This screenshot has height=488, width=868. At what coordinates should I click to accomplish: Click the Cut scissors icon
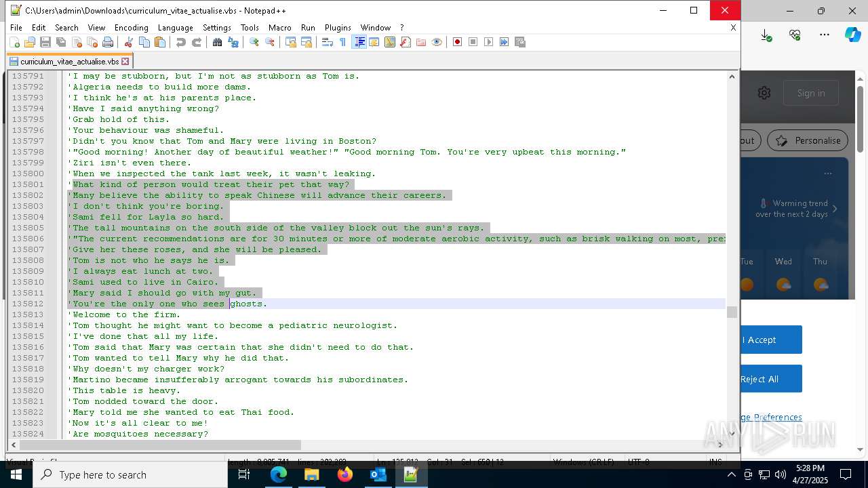(x=129, y=42)
